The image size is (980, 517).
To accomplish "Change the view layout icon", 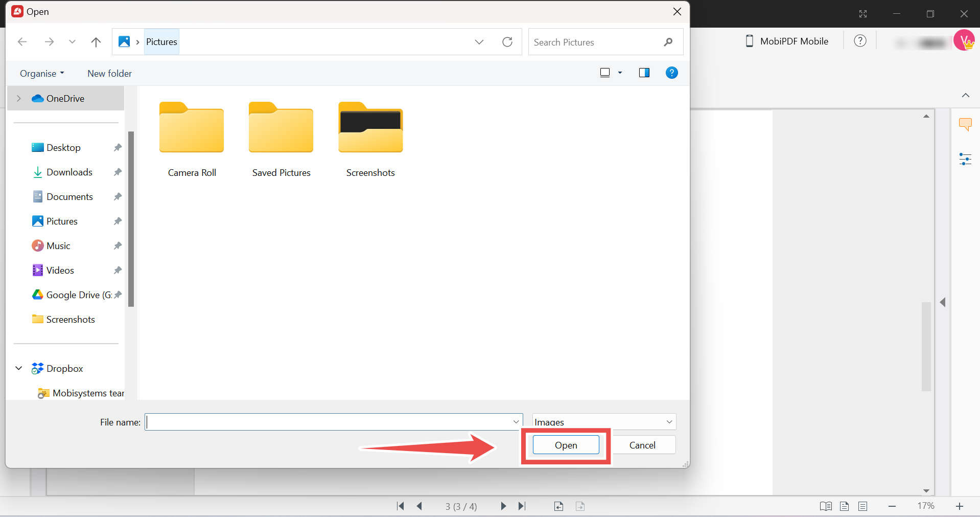I will coord(605,73).
